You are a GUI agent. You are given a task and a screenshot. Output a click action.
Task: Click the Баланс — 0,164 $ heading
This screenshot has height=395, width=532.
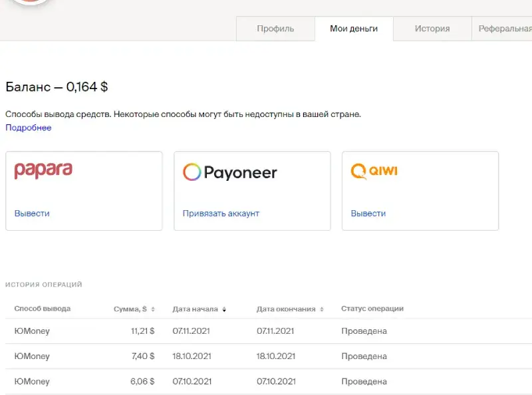pyautogui.click(x=57, y=87)
